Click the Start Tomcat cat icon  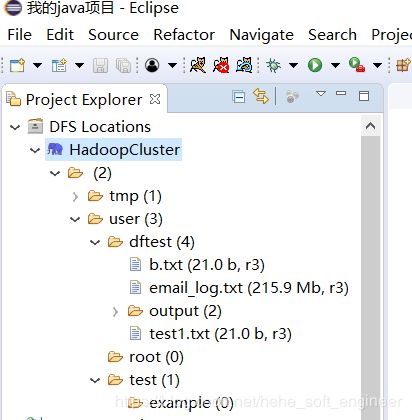pyautogui.click(x=198, y=65)
